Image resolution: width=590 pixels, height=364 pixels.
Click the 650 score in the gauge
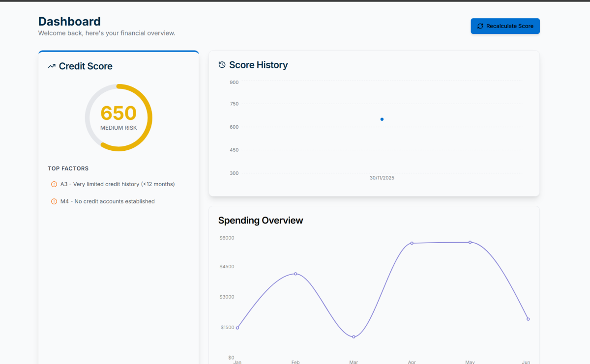(118, 113)
